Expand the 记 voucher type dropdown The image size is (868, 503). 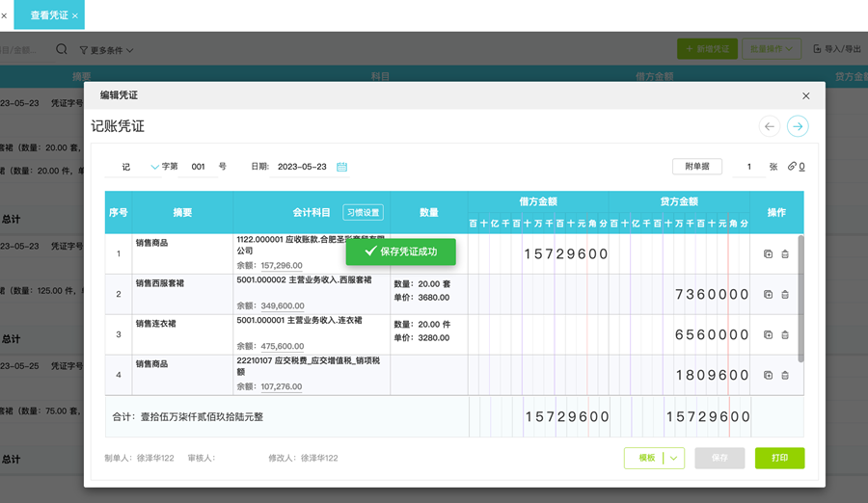[x=155, y=167]
